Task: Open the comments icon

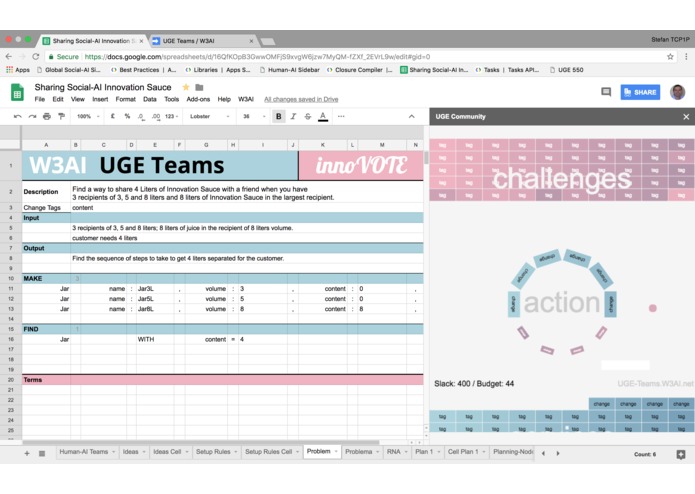Action: coord(606,92)
